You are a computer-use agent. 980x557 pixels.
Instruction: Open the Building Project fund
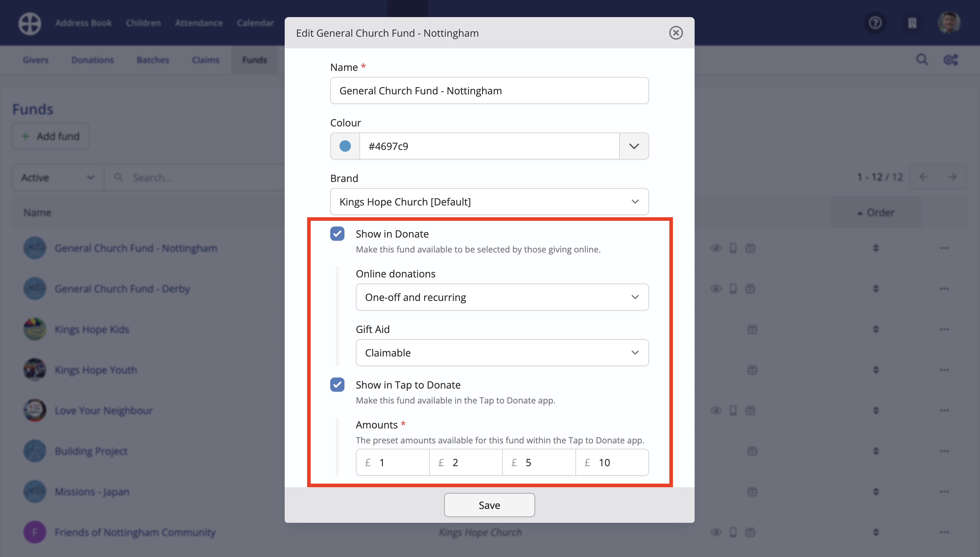click(91, 451)
